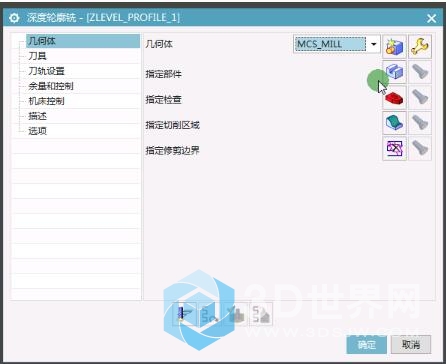
Task: Click the 取消 cancel button
Action: (411, 345)
